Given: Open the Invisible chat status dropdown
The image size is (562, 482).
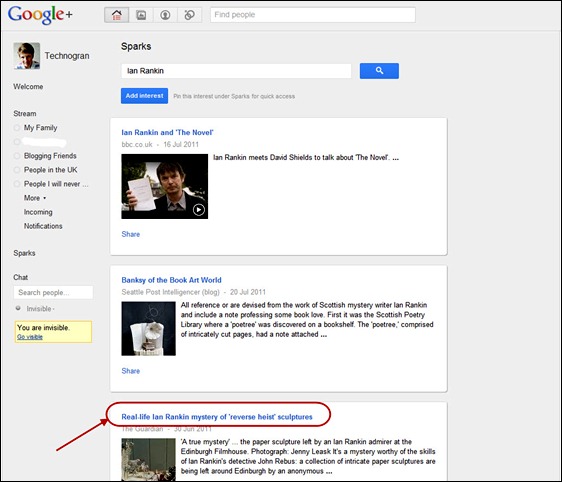Looking at the screenshot, I should [40, 309].
